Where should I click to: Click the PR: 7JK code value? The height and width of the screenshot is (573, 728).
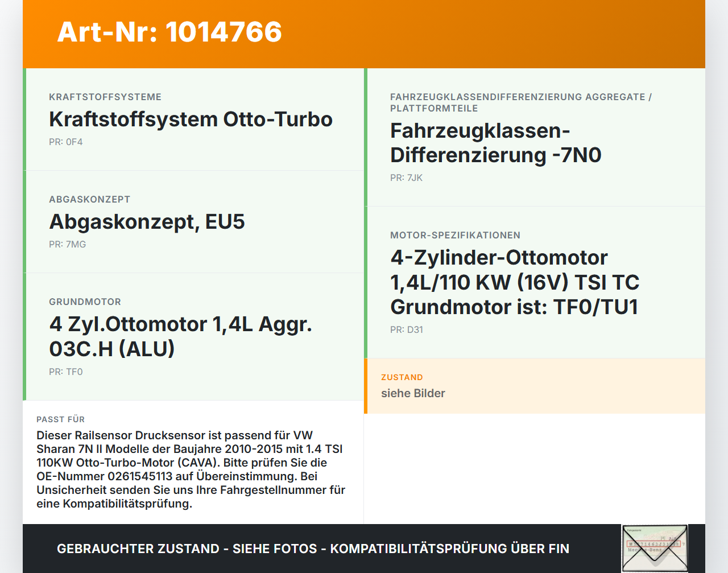point(406,178)
